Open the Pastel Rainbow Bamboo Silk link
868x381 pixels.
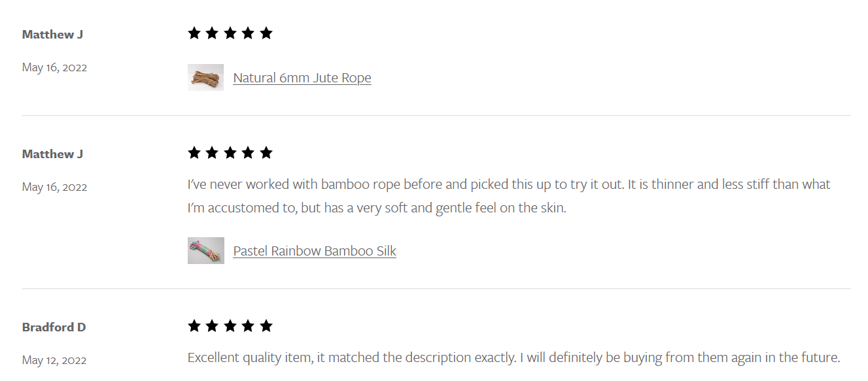pos(315,251)
